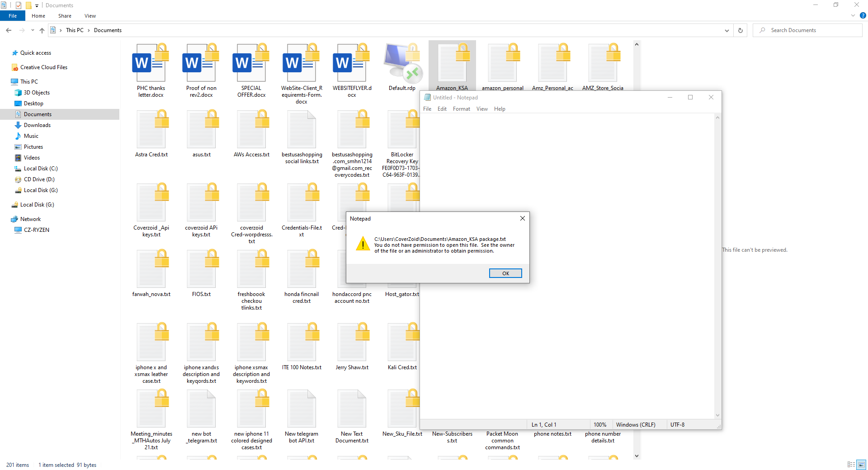
Task: Open Pictures folder in sidebar
Action: point(33,147)
